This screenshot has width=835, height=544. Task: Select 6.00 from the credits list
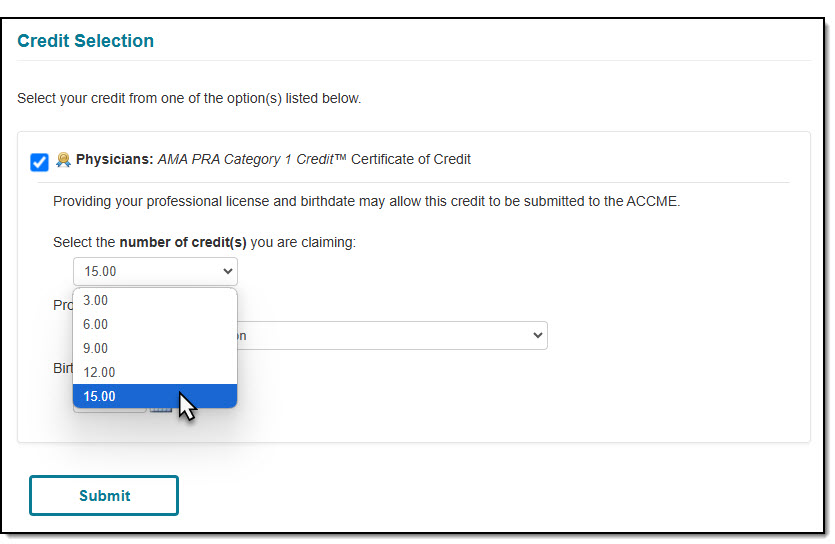tap(155, 324)
